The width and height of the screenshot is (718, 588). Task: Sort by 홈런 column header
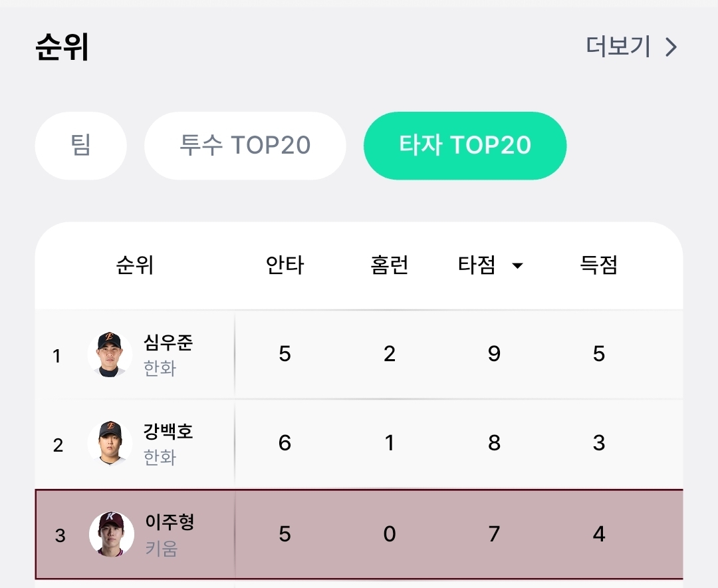coord(389,265)
